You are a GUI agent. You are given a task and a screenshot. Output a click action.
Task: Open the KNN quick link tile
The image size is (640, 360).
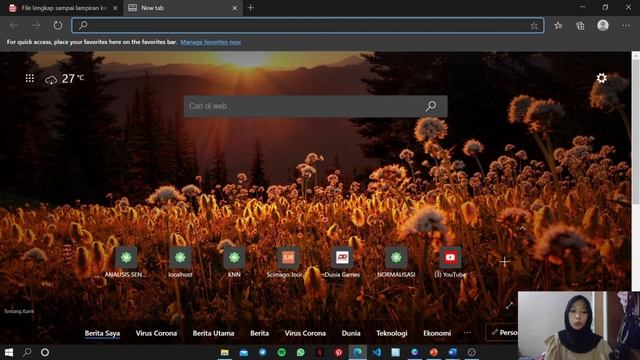(234, 262)
